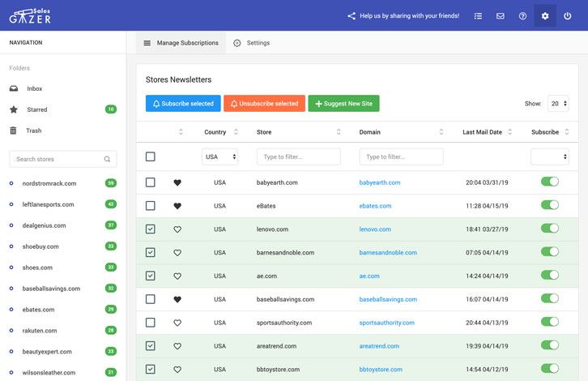The width and height of the screenshot is (588, 381).
Task: Open the task list icon in header
Action: coord(478,15)
